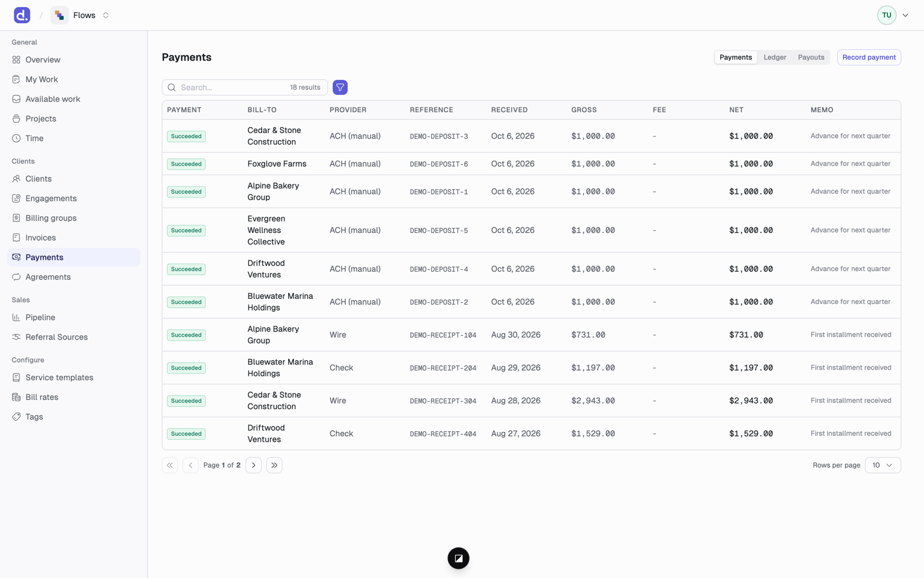This screenshot has width=924, height=578.
Task: Switch to the Payouts tab
Action: (811, 57)
